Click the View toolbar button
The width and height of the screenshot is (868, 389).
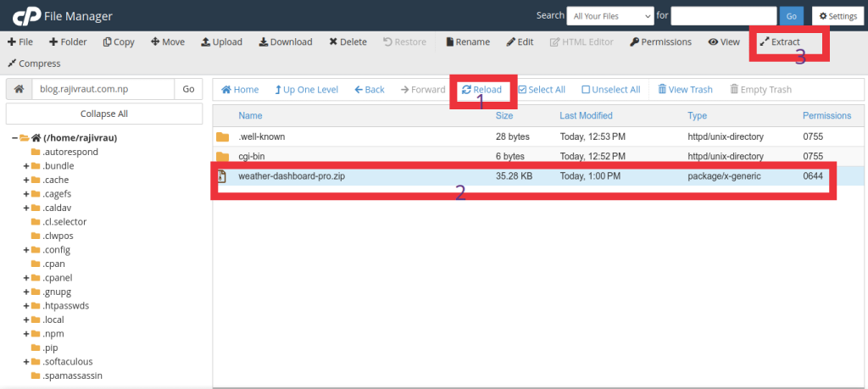(724, 42)
